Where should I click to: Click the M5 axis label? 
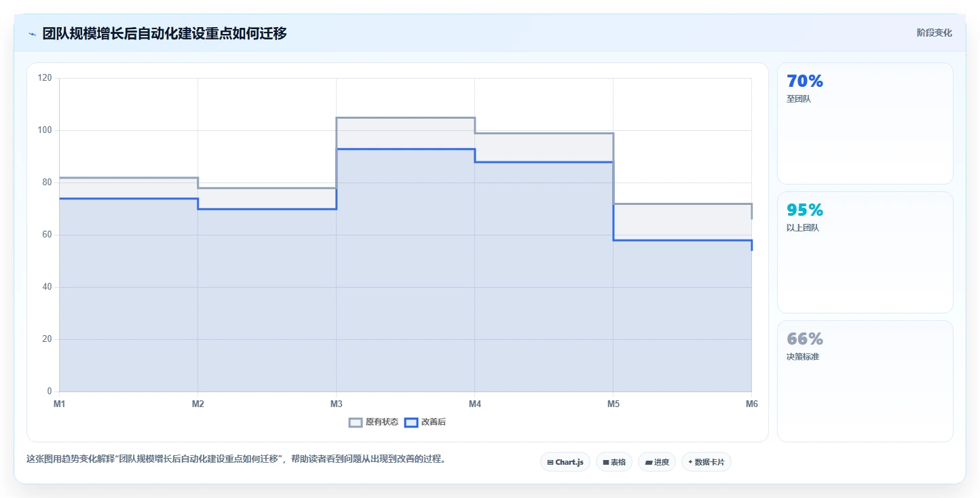[614, 404]
